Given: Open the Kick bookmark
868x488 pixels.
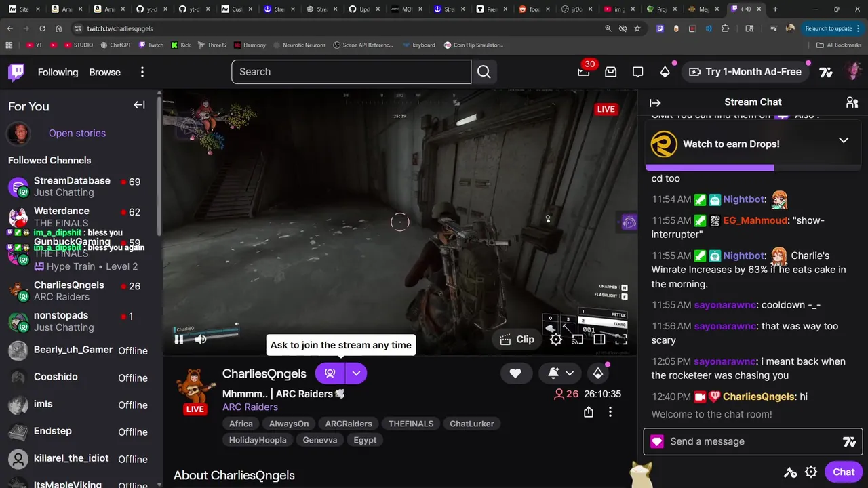Looking at the screenshot, I should pyautogui.click(x=181, y=45).
